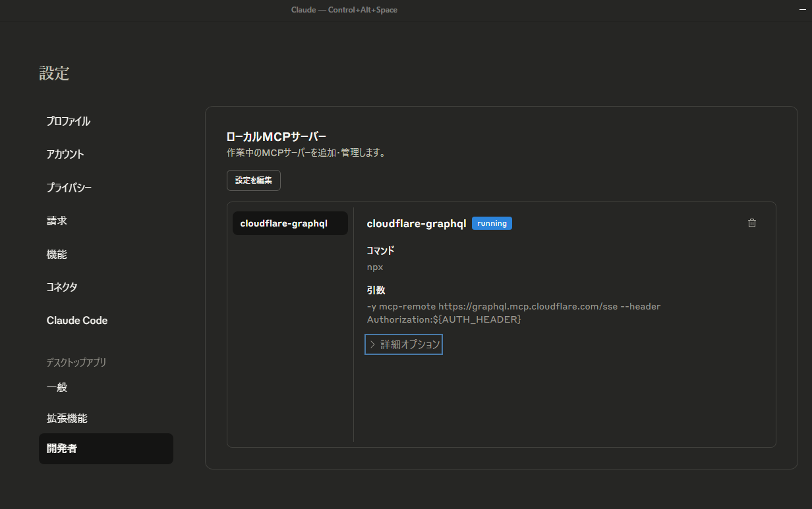
Task: Click the blue running status badge
Action: coord(492,223)
